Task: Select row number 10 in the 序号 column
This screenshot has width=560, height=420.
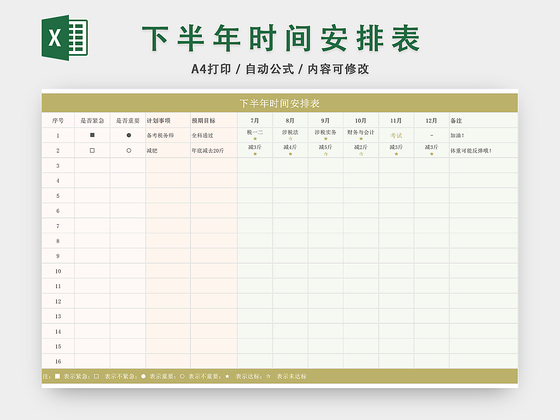Action: 58,271
